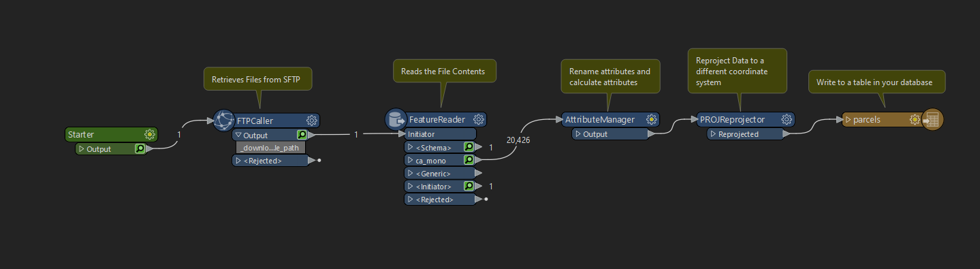The image size is (980, 269).
Task: Inspect the <Schema> port feature cache
Action: tap(469, 147)
